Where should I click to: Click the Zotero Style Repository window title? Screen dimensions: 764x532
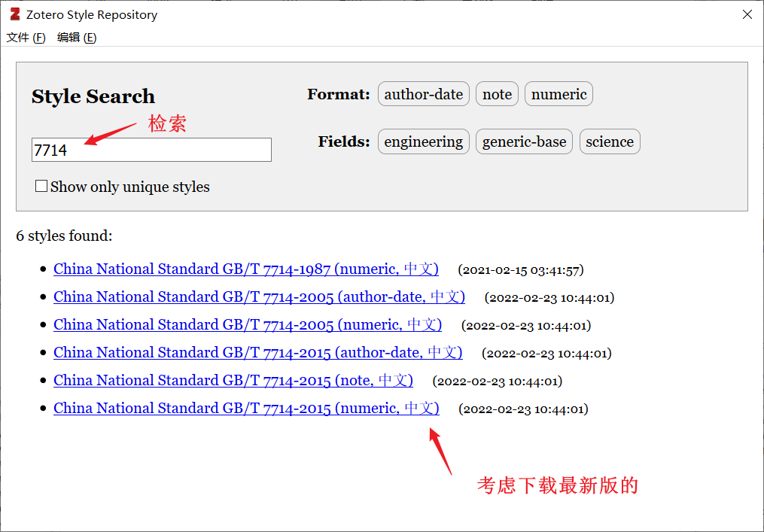92,15
